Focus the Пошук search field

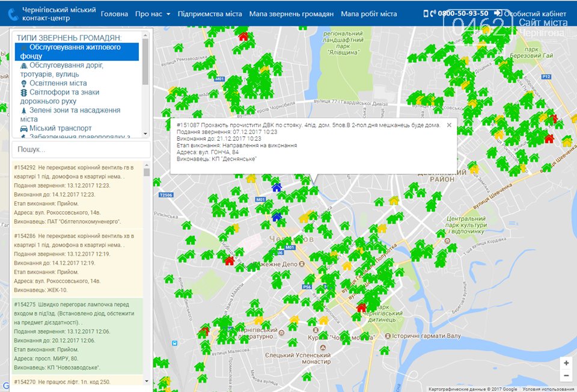(81, 150)
